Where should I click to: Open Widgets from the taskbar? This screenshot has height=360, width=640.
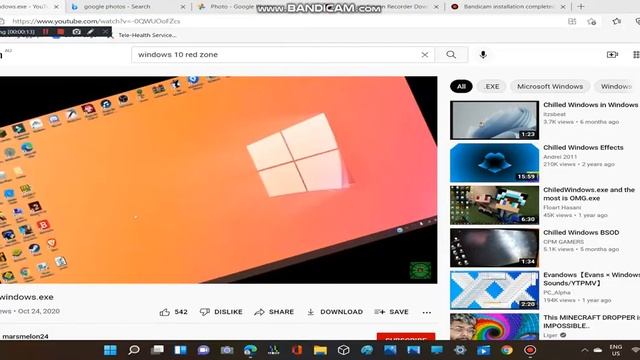point(180,350)
